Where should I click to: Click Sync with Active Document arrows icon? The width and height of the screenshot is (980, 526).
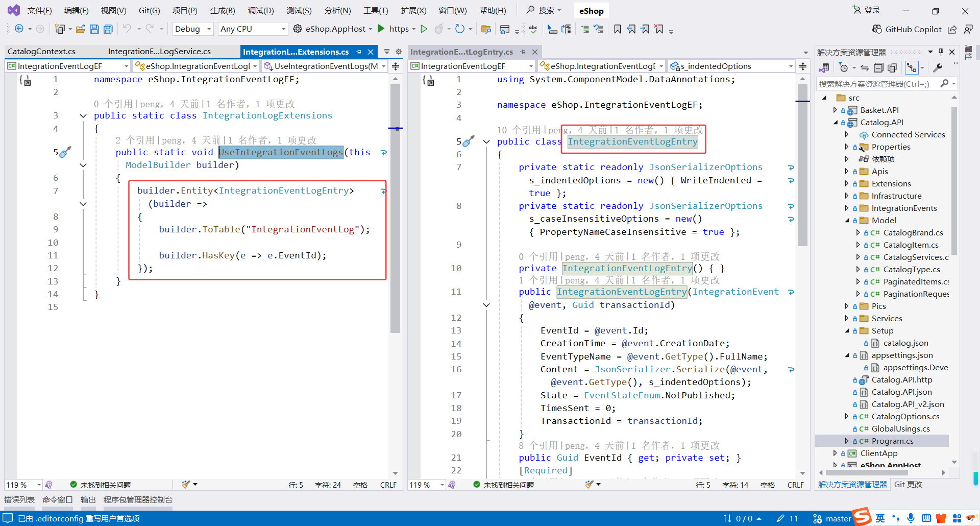click(x=864, y=68)
